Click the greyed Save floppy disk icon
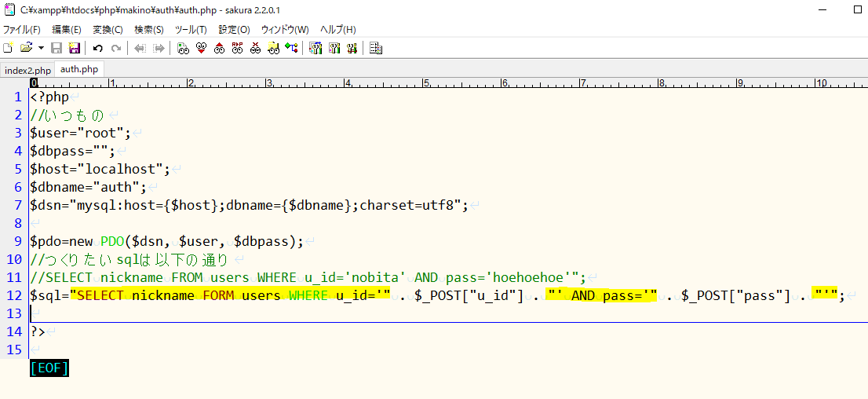The width and height of the screenshot is (868, 399). pos(57,48)
